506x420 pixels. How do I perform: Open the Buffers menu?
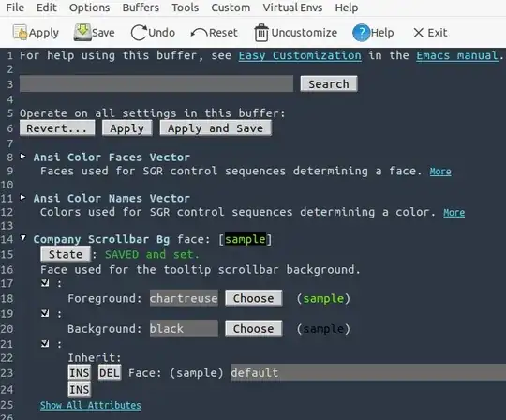coord(141,7)
